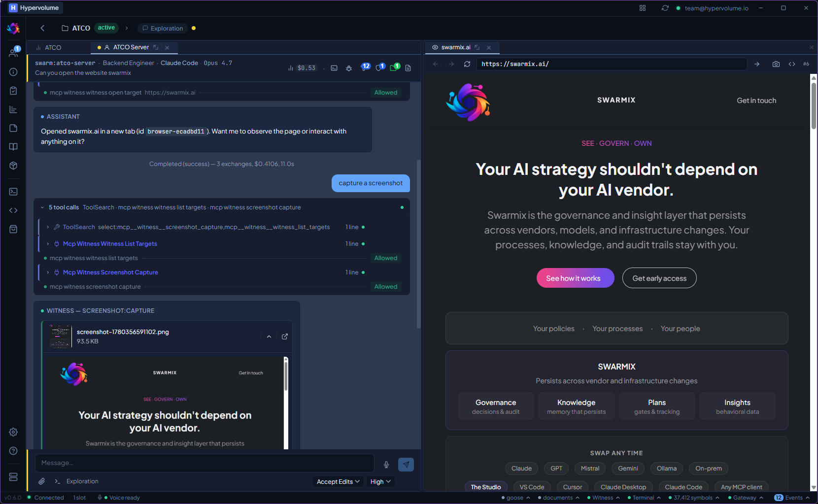This screenshot has height=504, width=818.
Task: Open the cube package icon in left sidebar
Action: [x=13, y=166]
